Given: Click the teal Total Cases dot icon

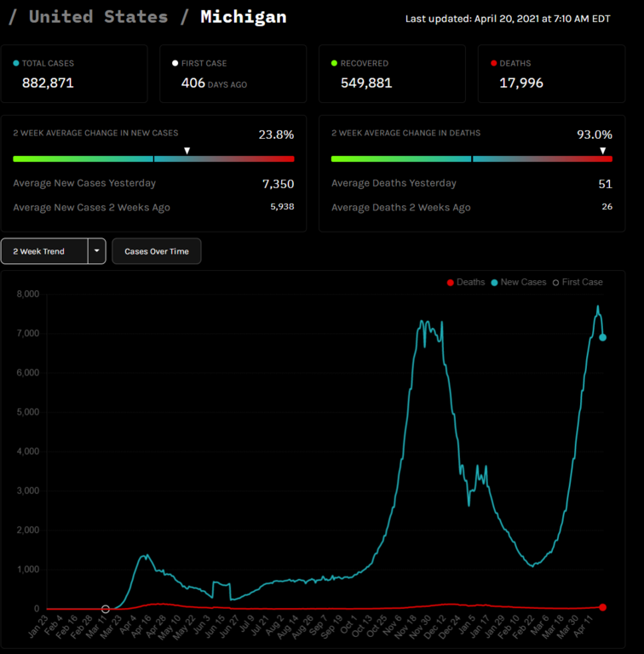Looking at the screenshot, I should pos(16,63).
